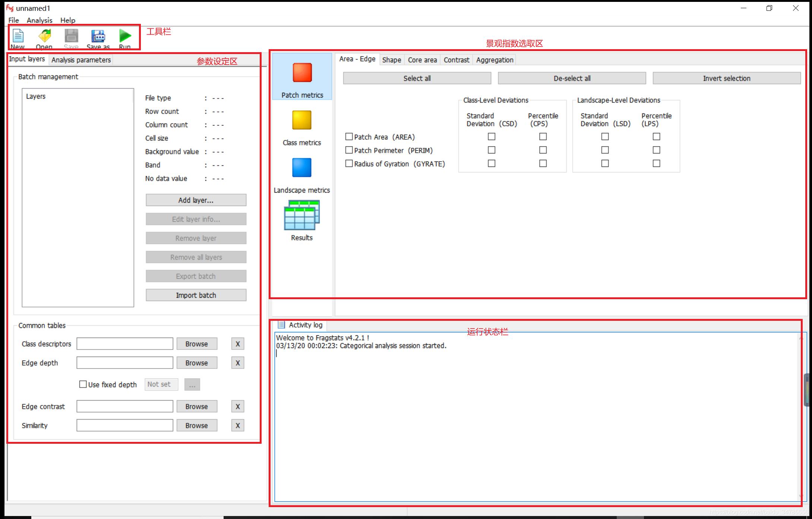Click the Class descriptors path input field
Image resolution: width=812 pixels, height=519 pixels.
pos(124,344)
